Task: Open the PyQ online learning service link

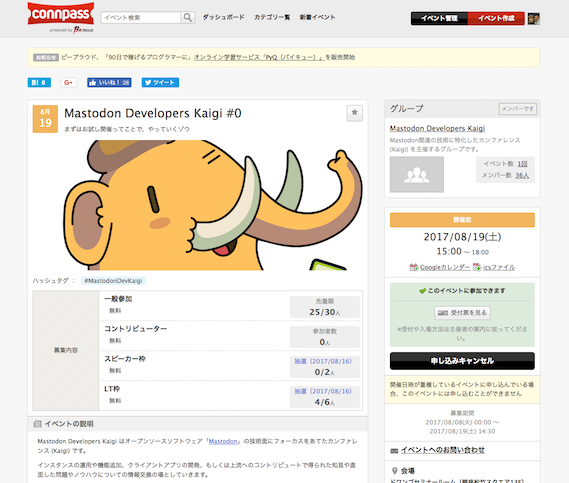Action: point(259,57)
